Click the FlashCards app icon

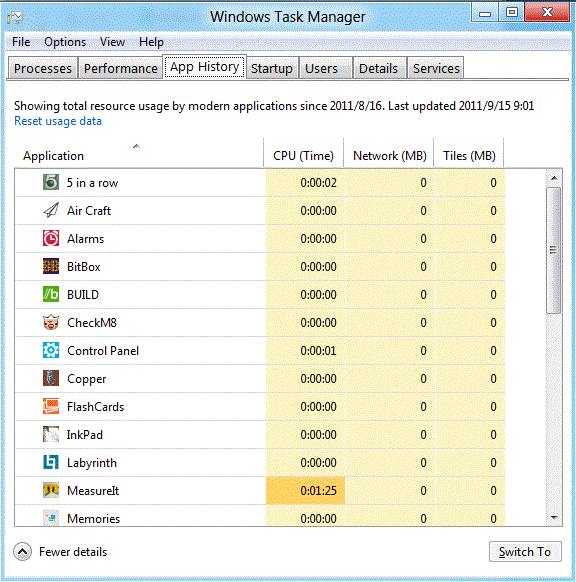coord(51,406)
